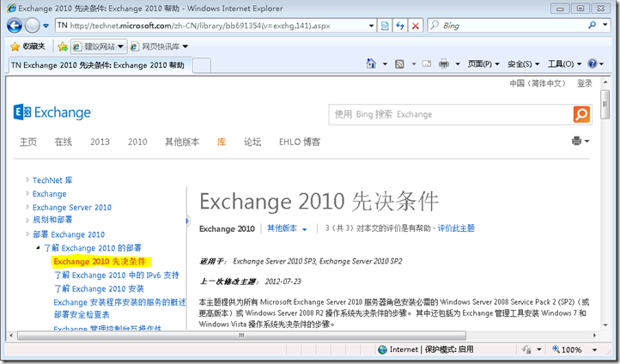The width and height of the screenshot is (620, 364).
Task: Click the 登录 sign-in link
Action: (585, 83)
